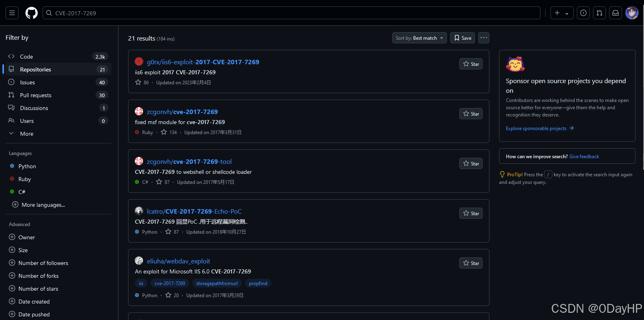Click the search box with CVE-2017-7269
Viewport: 644px width, 320px height.
pyautogui.click(x=291, y=13)
